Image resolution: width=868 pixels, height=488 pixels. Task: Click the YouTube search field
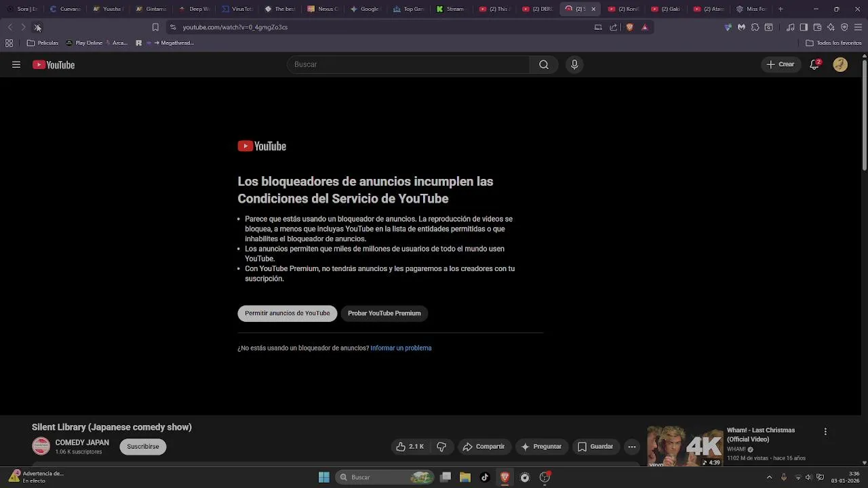[x=408, y=64]
